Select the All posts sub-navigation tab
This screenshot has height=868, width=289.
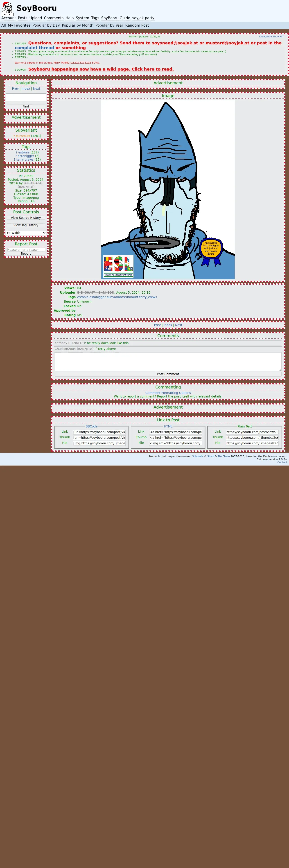click(3, 25)
